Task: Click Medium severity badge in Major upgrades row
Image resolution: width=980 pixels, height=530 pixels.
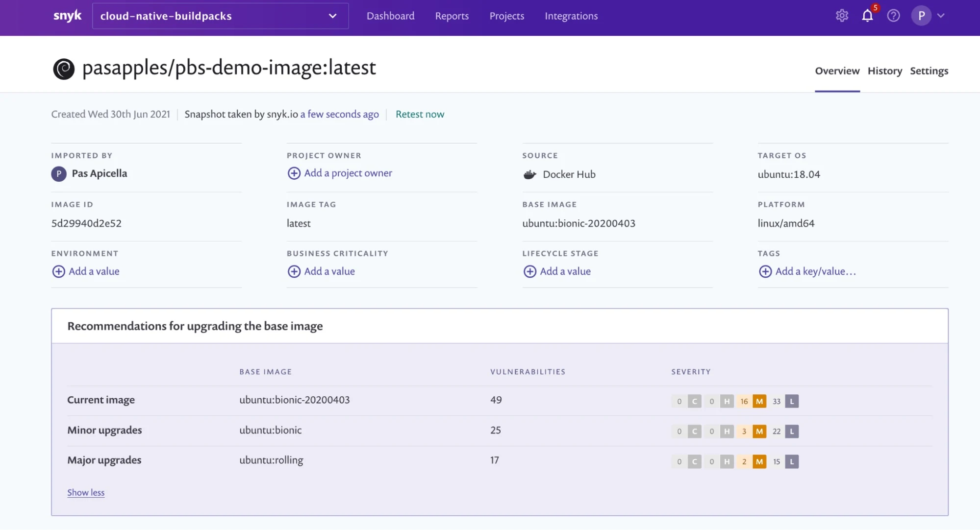Action: pyautogui.click(x=759, y=461)
